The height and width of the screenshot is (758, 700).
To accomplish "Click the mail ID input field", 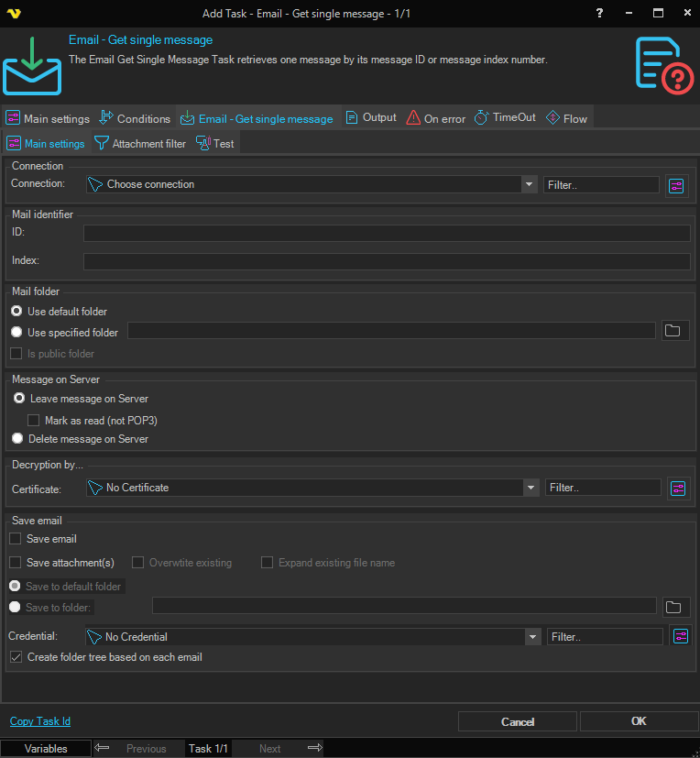I will pos(386,234).
